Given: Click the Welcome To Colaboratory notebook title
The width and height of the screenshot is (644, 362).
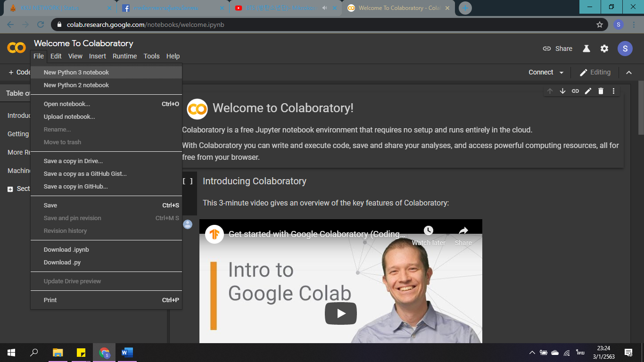Looking at the screenshot, I should pos(83,43).
